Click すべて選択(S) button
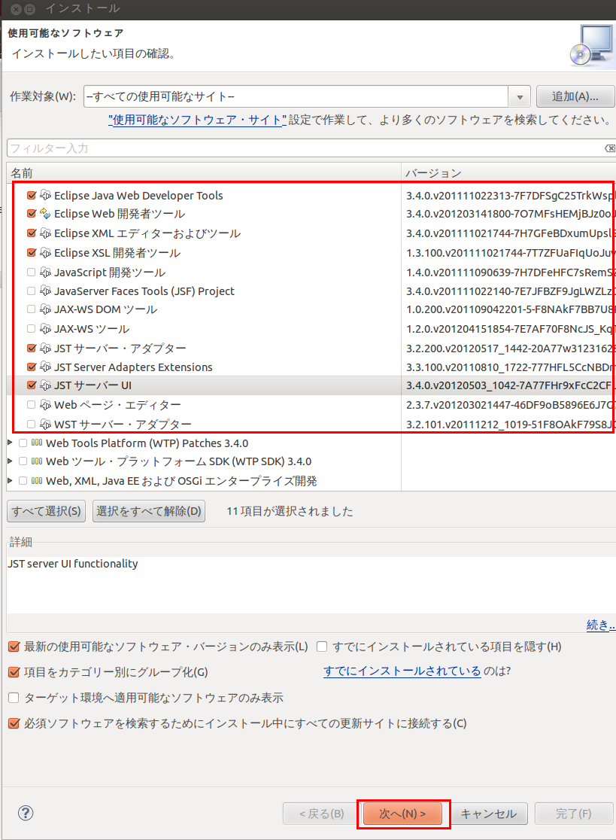 pos(46,511)
